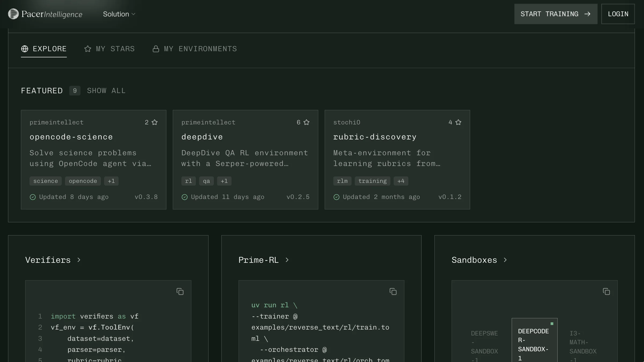The height and width of the screenshot is (362, 644).
Task: Click the LOGIN button
Action: pyautogui.click(x=618, y=14)
